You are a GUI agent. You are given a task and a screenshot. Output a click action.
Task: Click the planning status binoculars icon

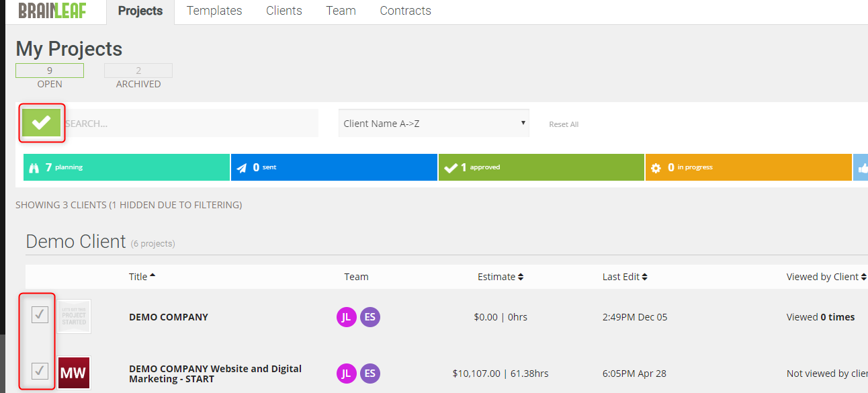pyautogui.click(x=33, y=167)
